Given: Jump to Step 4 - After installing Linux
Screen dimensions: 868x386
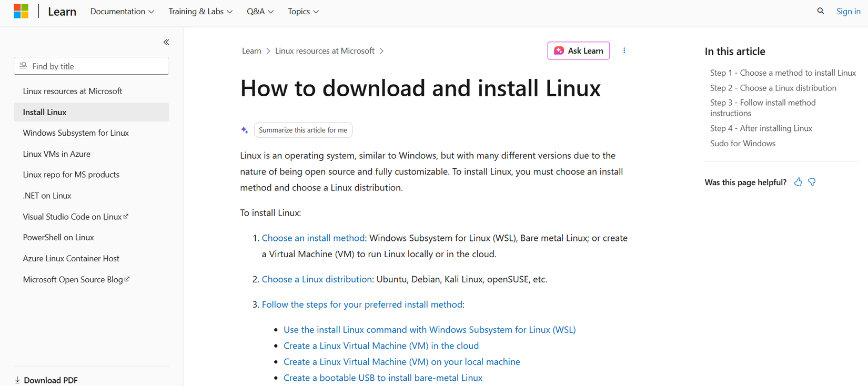Looking at the screenshot, I should 761,128.
